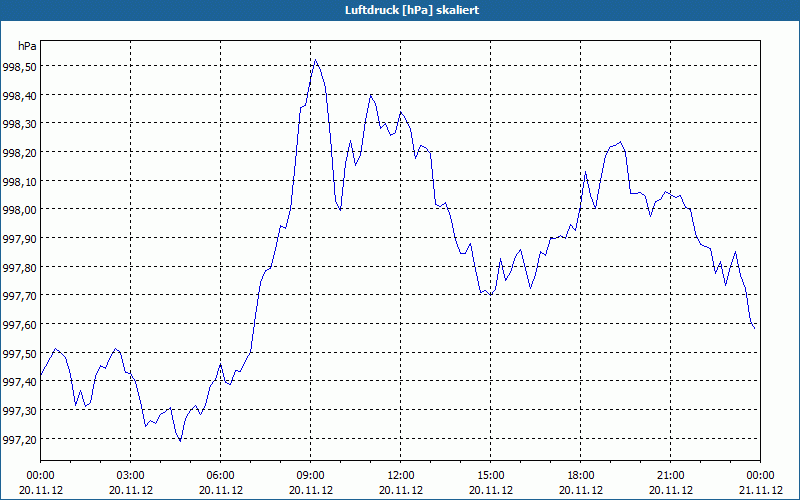Select the 997,20 y-axis value

click(x=18, y=439)
